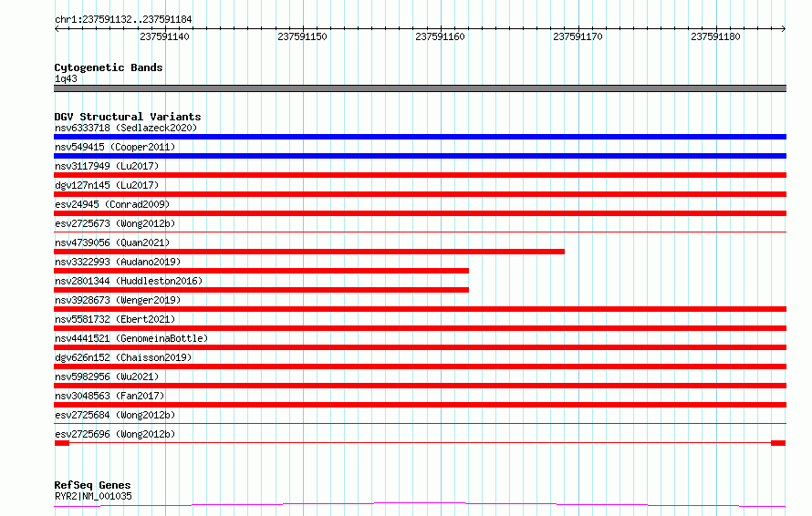Select the RYR2|NM_001035 gene label
The height and width of the screenshot is (516, 812).
point(93,496)
